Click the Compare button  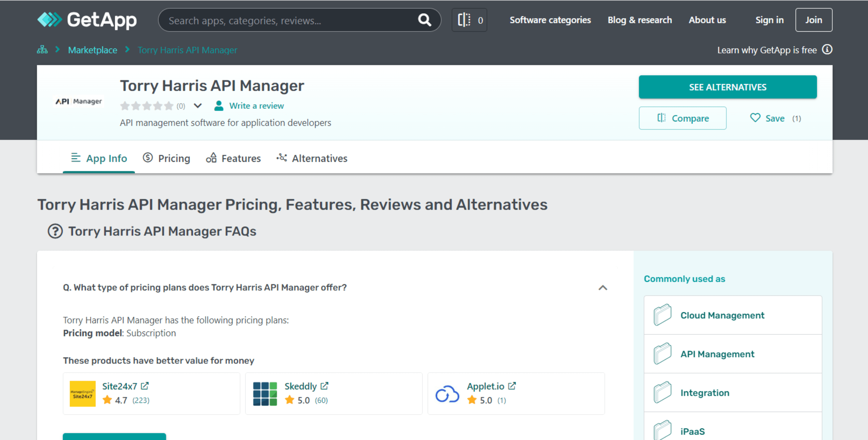point(682,118)
